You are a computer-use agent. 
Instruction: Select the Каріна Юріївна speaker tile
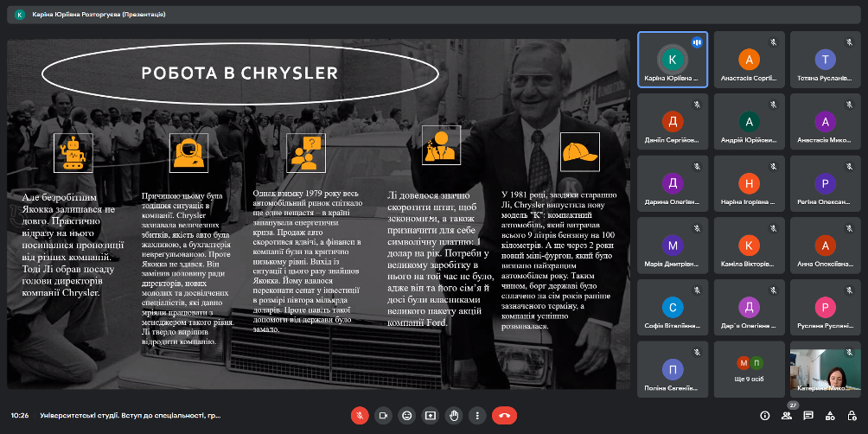(673, 60)
